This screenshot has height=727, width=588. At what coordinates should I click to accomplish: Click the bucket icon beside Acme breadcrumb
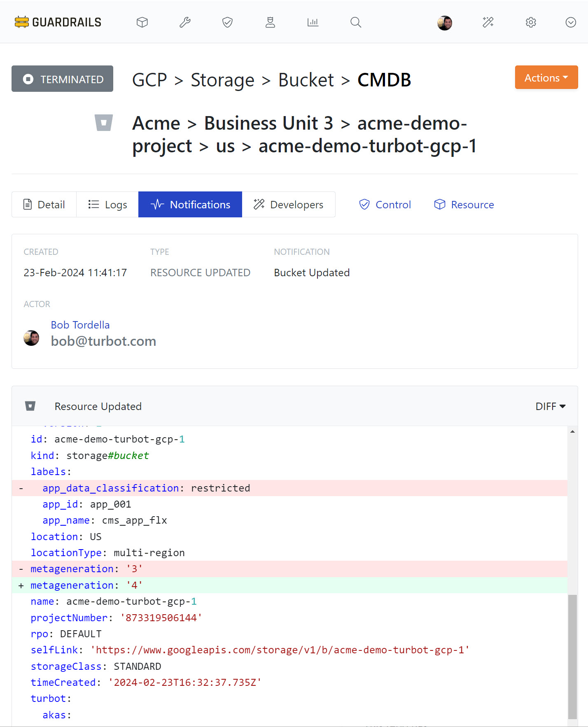click(104, 123)
